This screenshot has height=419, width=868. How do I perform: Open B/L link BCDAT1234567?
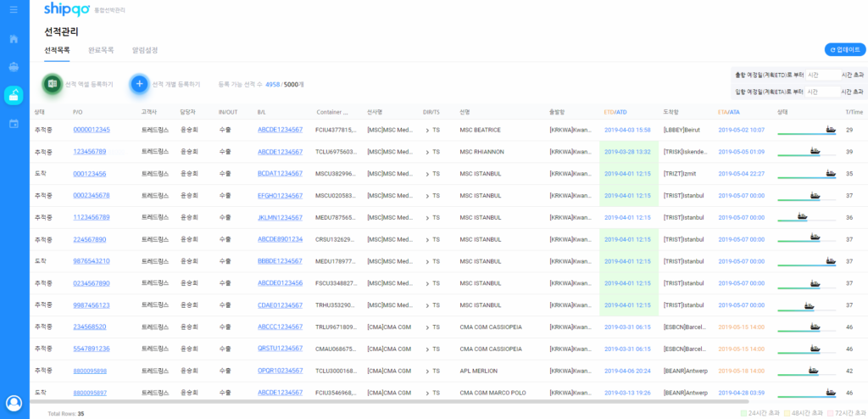(x=280, y=174)
